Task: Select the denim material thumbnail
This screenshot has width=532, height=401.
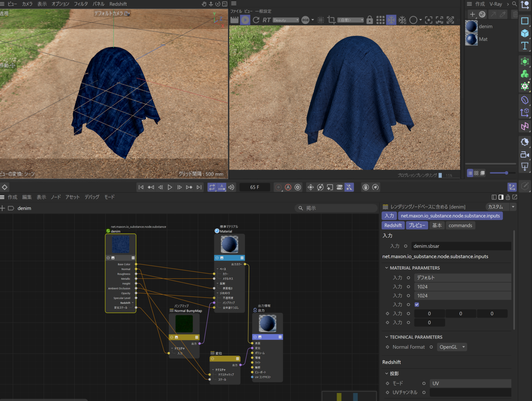Action: (x=471, y=26)
